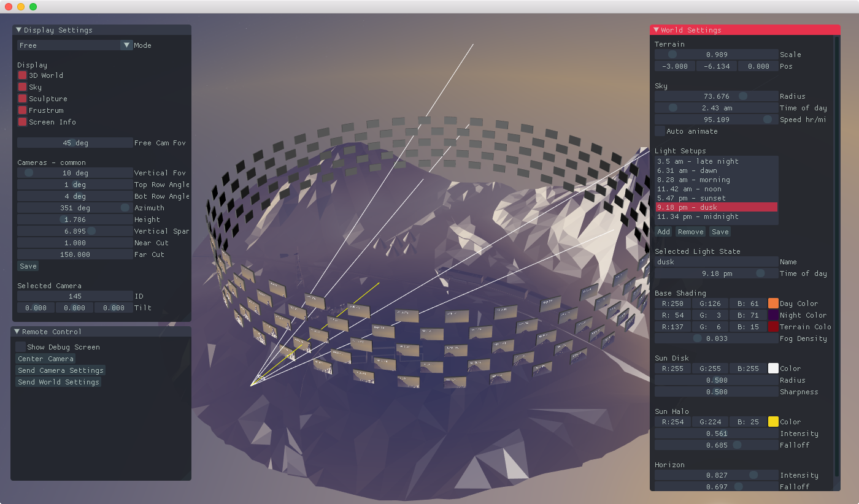Toggle the 3D World display checkbox

[x=22, y=75]
